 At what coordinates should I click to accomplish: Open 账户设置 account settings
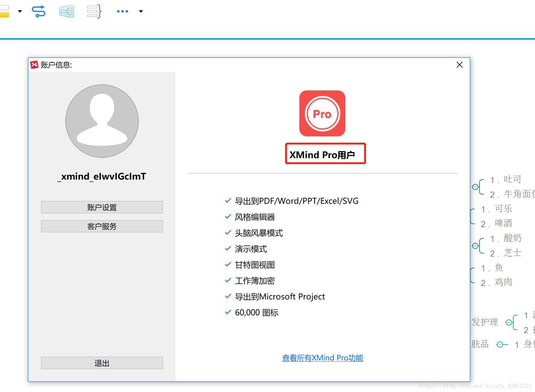point(102,207)
